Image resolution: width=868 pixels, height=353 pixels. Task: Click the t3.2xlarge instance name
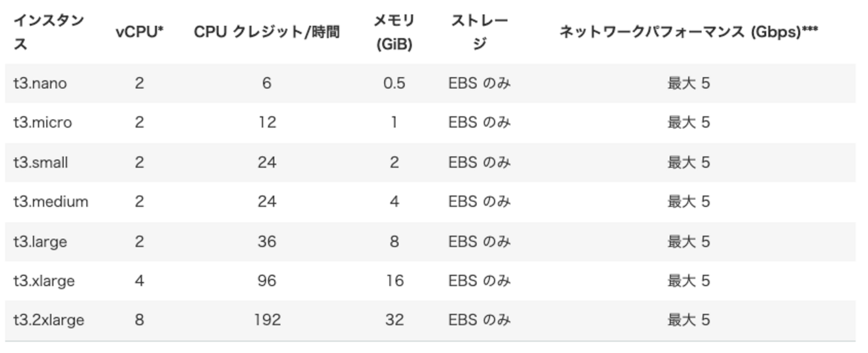tap(49, 320)
